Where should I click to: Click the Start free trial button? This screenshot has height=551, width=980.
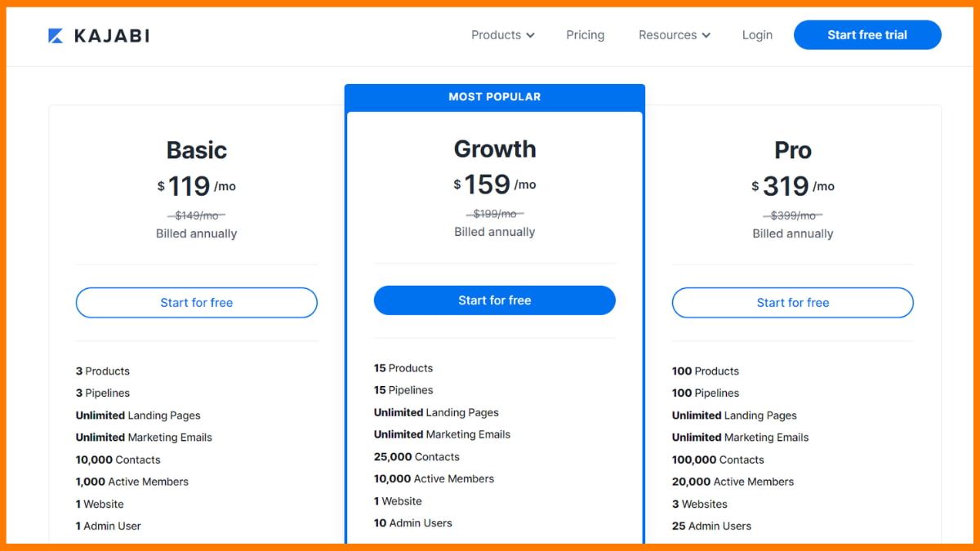tap(867, 35)
